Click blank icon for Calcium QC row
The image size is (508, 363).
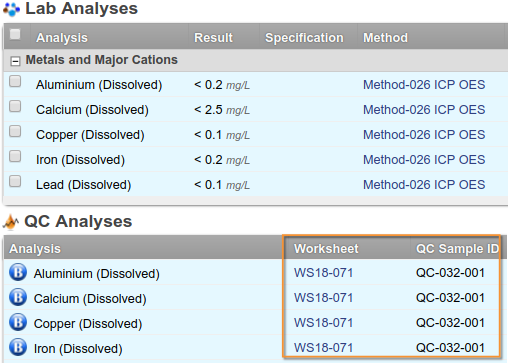(x=18, y=297)
